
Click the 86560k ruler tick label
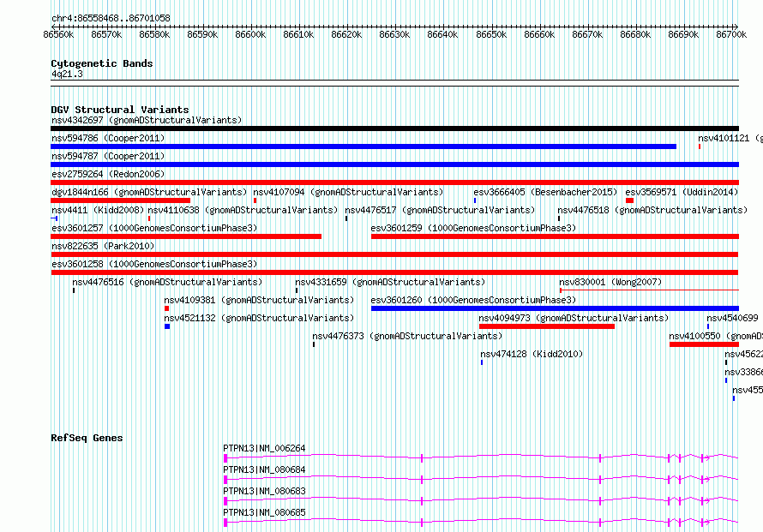(58, 34)
